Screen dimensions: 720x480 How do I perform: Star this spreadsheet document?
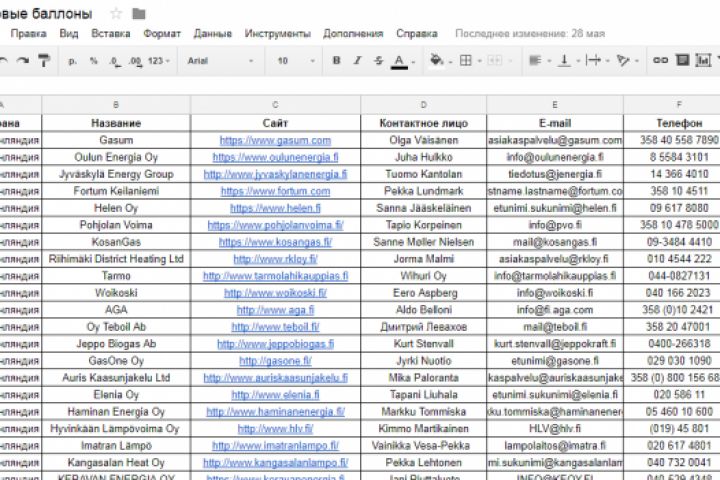pos(116,14)
